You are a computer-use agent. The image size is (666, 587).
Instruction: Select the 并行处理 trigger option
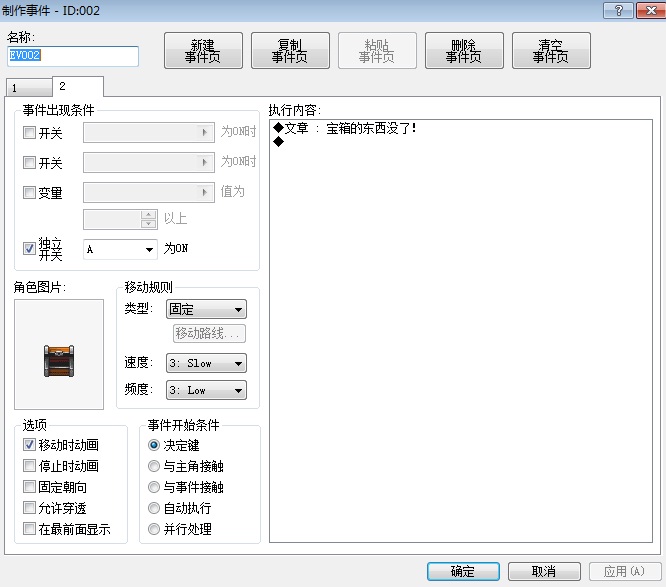point(154,529)
